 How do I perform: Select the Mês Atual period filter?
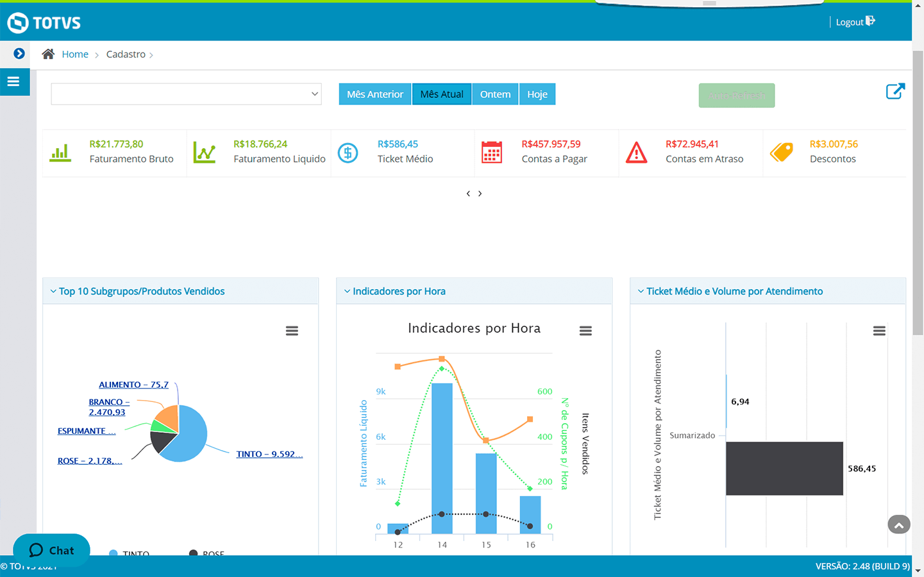pyautogui.click(x=441, y=94)
